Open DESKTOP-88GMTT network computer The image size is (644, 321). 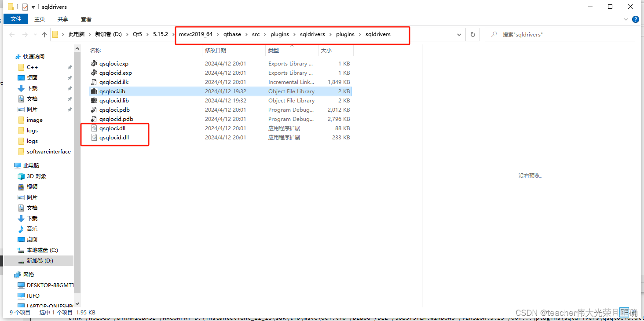50,285
